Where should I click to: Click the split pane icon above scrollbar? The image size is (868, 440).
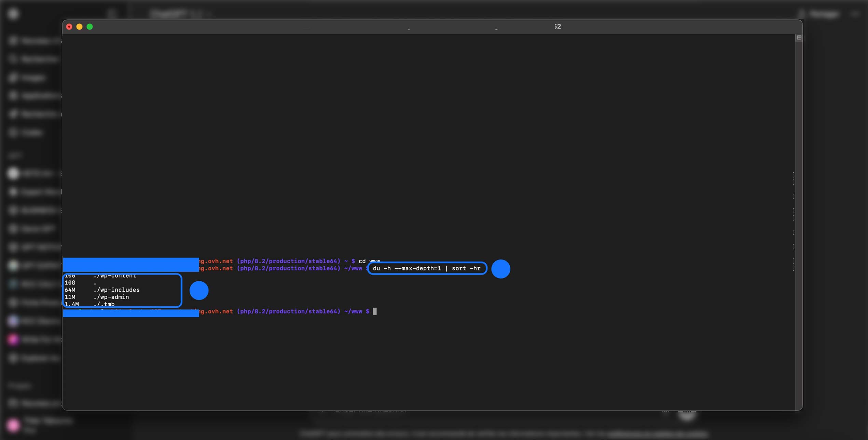799,38
